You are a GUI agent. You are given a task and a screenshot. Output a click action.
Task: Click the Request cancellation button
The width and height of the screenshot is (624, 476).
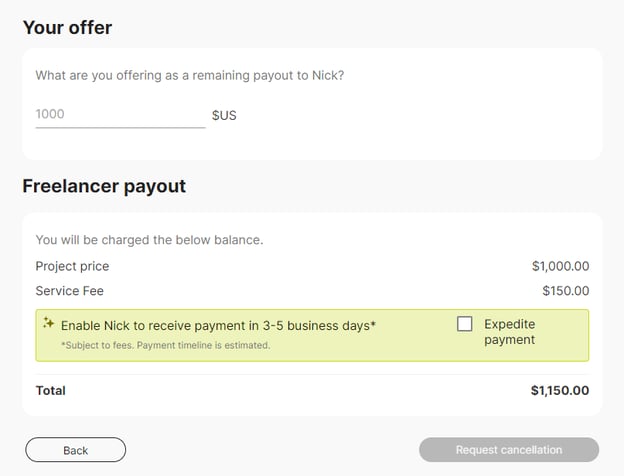coord(508,450)
